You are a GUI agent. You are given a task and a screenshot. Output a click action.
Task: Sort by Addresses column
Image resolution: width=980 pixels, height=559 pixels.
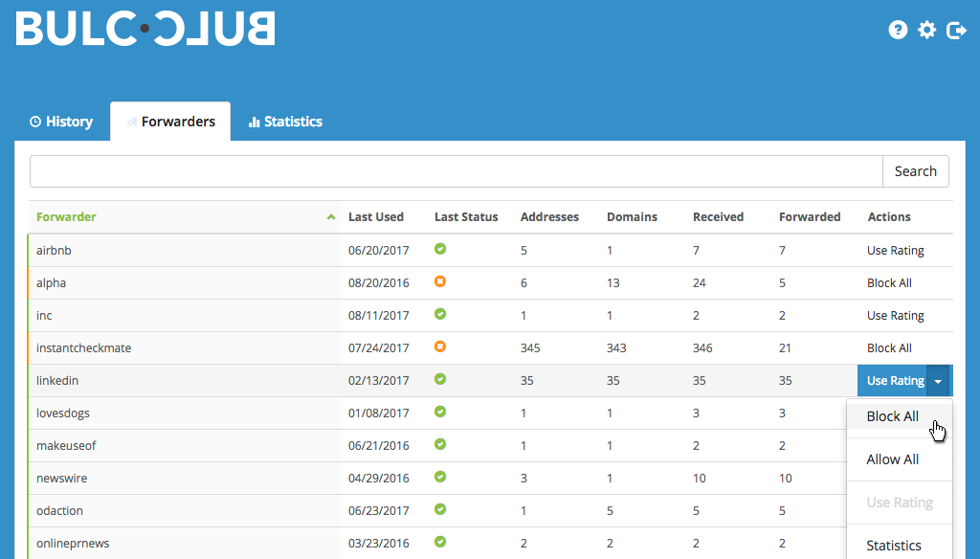549,217
